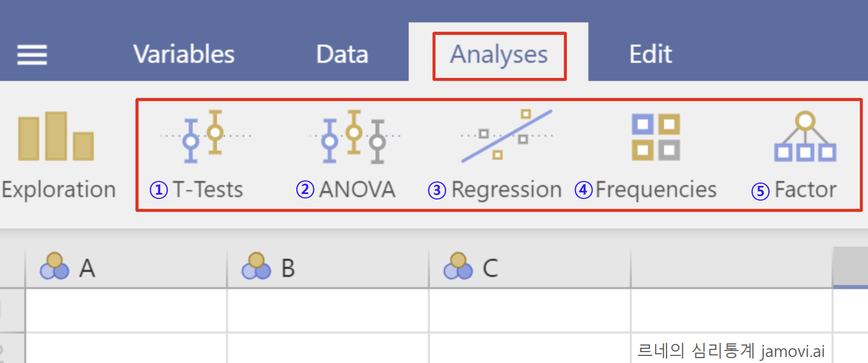Open the hamburger main menu
Screen dimensions: 868x363
32,55
